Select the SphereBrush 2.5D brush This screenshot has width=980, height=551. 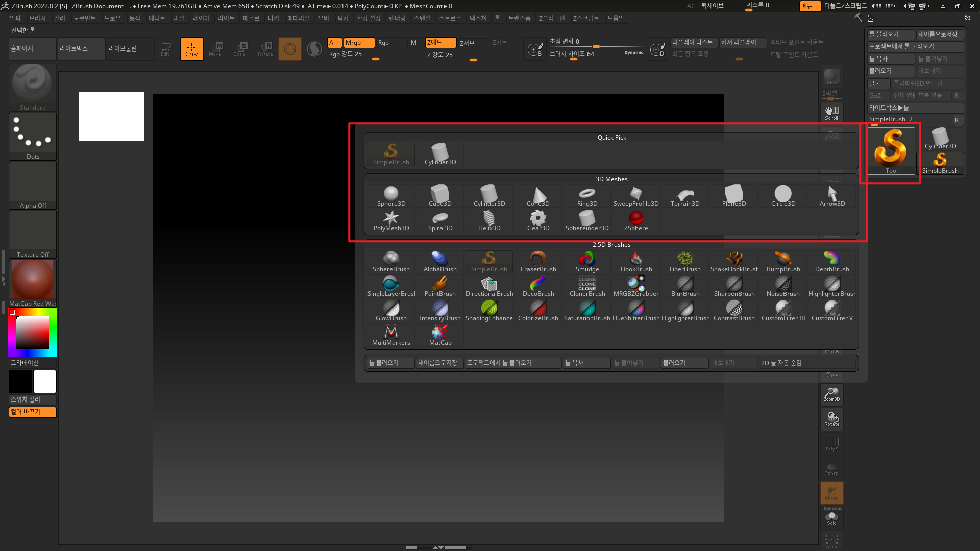[x=391, y=262]
